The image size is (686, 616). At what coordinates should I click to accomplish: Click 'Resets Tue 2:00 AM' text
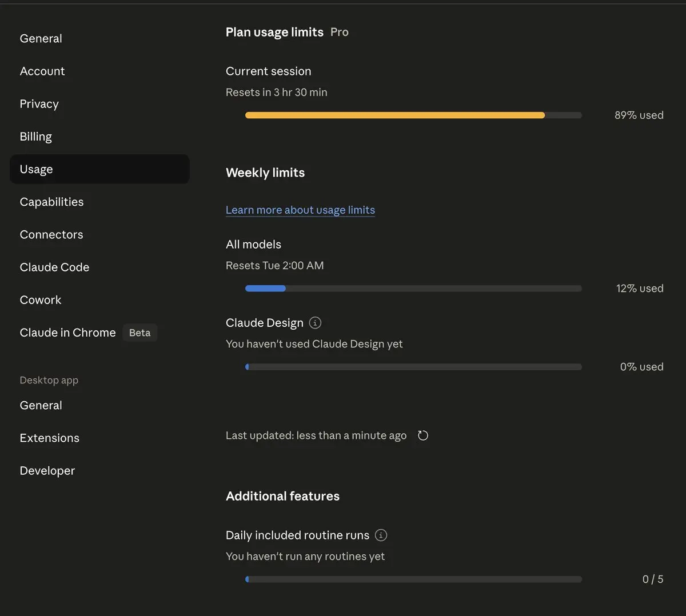point(275,265)
